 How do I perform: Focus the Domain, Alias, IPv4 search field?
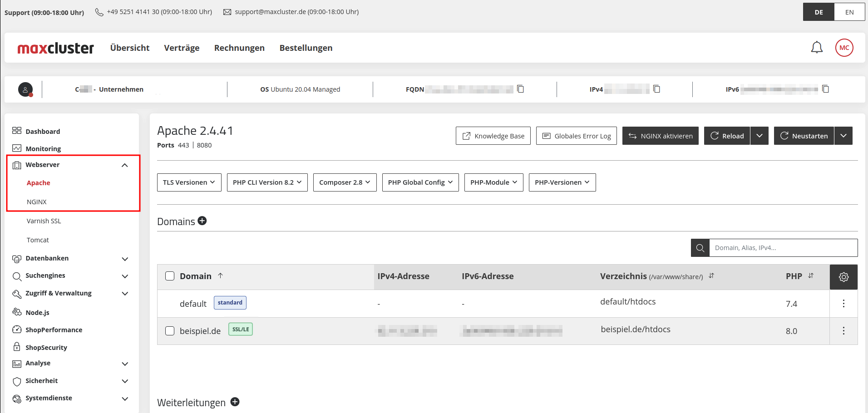(784, 248)
